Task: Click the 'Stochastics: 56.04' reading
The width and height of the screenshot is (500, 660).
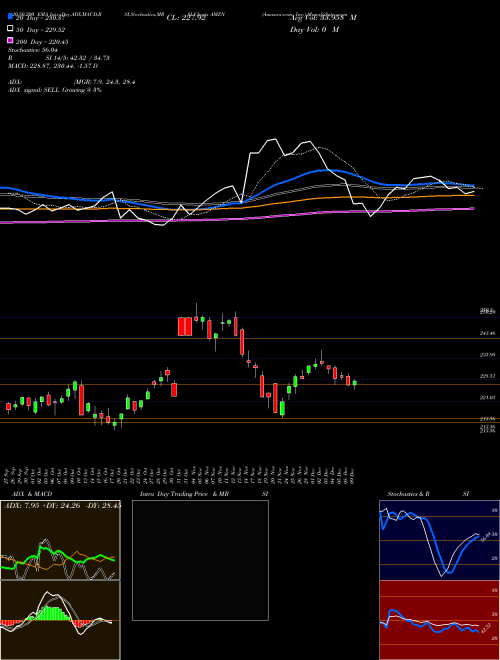Action: point(33,50)
